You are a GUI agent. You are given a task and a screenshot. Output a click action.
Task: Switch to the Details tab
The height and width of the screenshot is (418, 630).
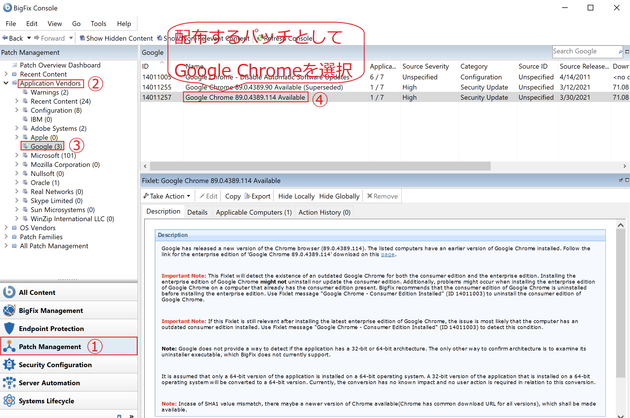pyautogui.click(x=197, y=212)
